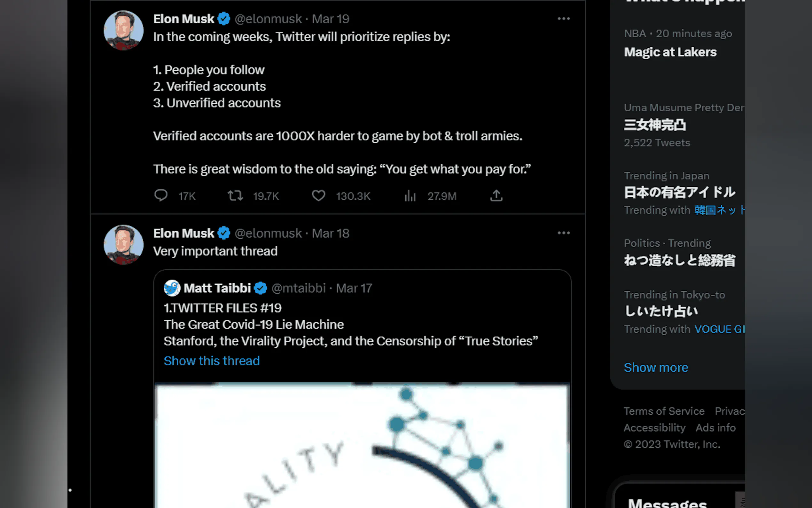This screenshot has height=508, width=812.
Task: Like the Mar 19 Elon Musk tweet
Action: pos(318,195)
